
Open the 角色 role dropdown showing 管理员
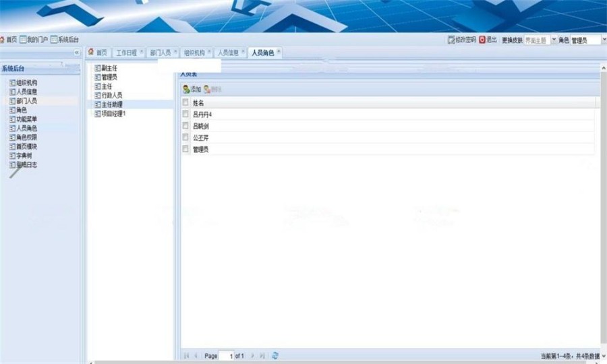(601, 40)
